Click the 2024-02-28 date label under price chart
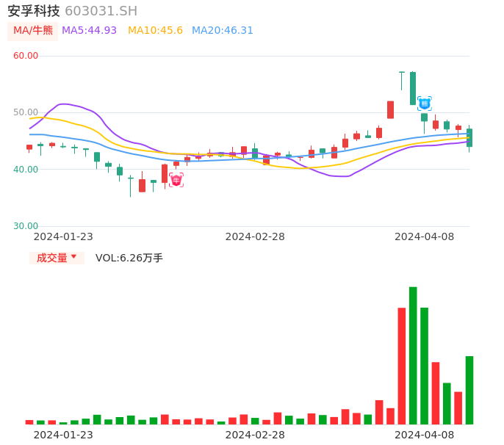The height and width of the screenshot is (445, 504). 255,236
